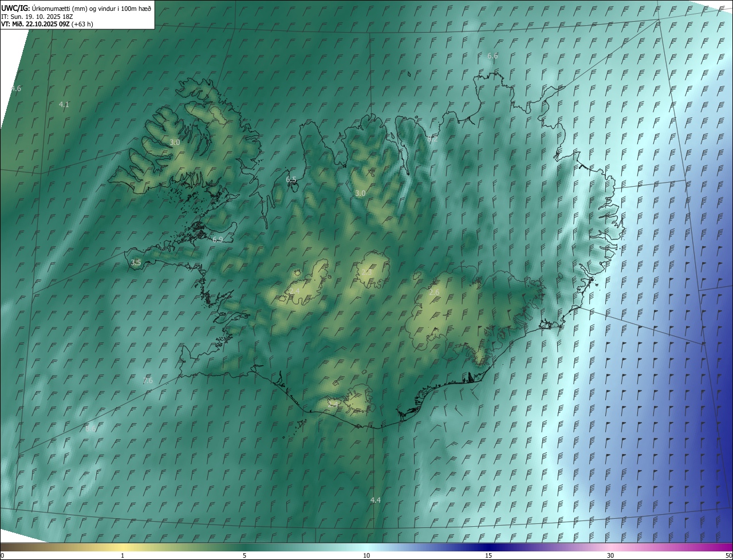Click the 4.1 value label on the map
This screenshot has width=733, height=560.
click(64, 104)
